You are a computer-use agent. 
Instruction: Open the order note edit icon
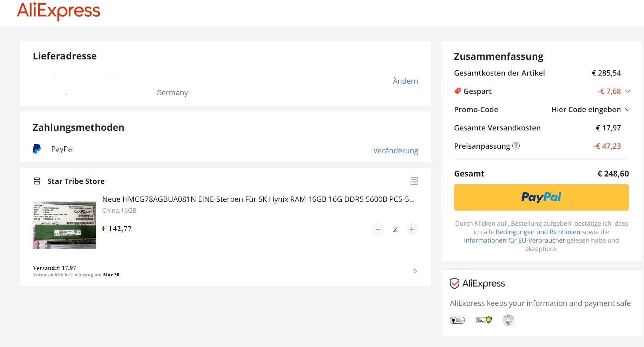click(x=414, y=181)
